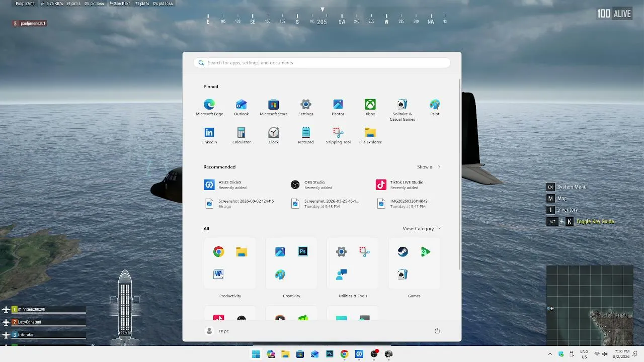Open recent file Screenshot 2026-08-02 124415
The width and height of the screenshot is (644, 362).
tap(239, 204)
